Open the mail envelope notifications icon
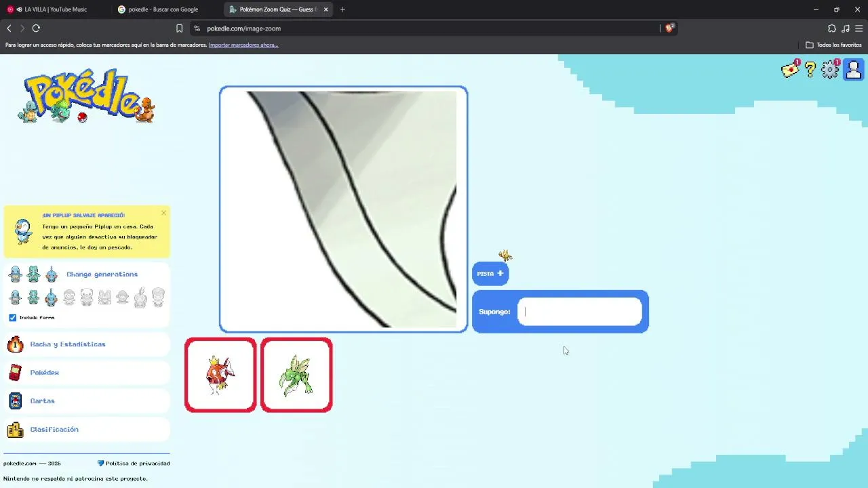The width and height of the screenshot is (868, 488). (790, 69)
